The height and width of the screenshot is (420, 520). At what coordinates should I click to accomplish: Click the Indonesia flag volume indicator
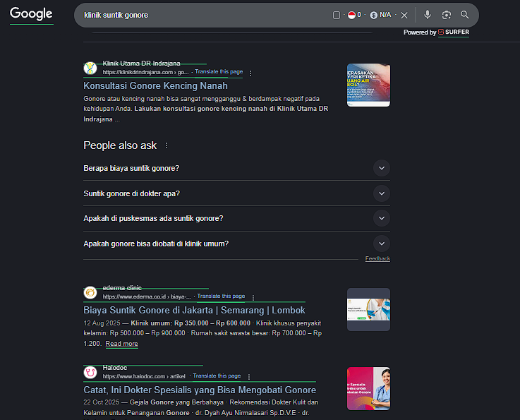[x=352, y=15]
